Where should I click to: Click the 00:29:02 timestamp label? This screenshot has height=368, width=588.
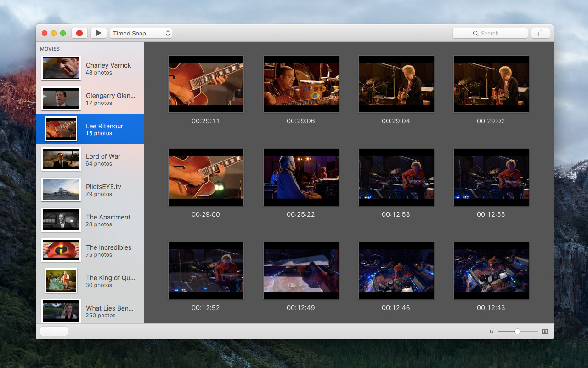(x=491, y=121)
